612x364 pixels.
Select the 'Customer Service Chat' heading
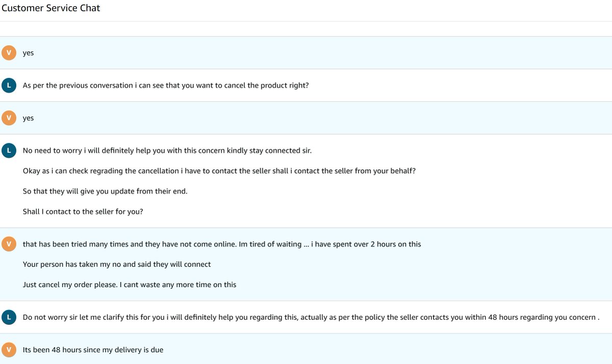(51, 8)
